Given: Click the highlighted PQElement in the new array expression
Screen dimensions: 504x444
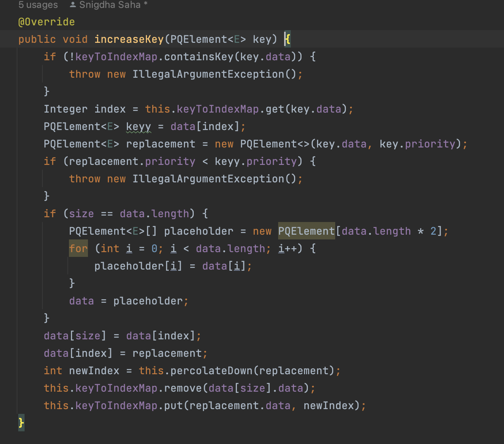Looking at the screenshot, I should click(x=306, y=231).
